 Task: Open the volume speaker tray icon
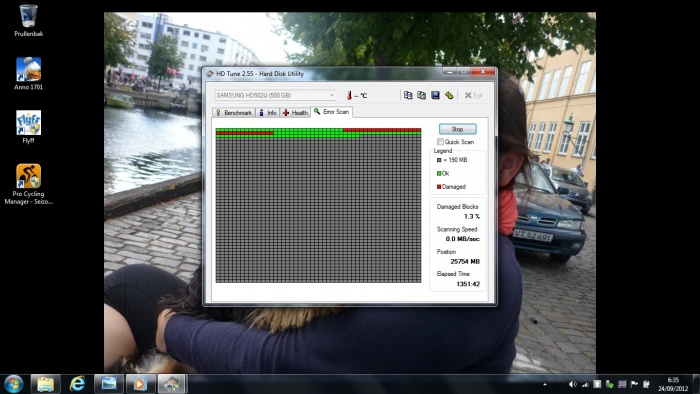pos(573,384)
